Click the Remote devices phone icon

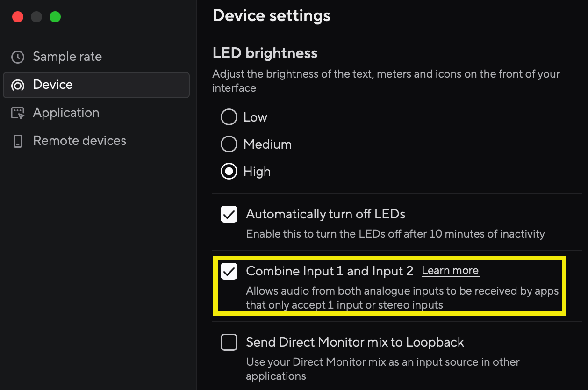(x=18, y=141)
